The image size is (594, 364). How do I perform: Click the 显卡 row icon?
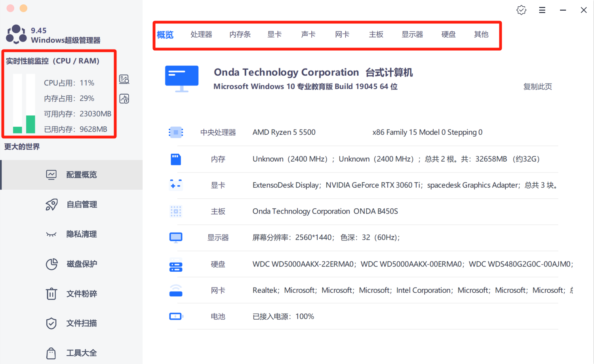pyautogui.click(x=176, y=185)
